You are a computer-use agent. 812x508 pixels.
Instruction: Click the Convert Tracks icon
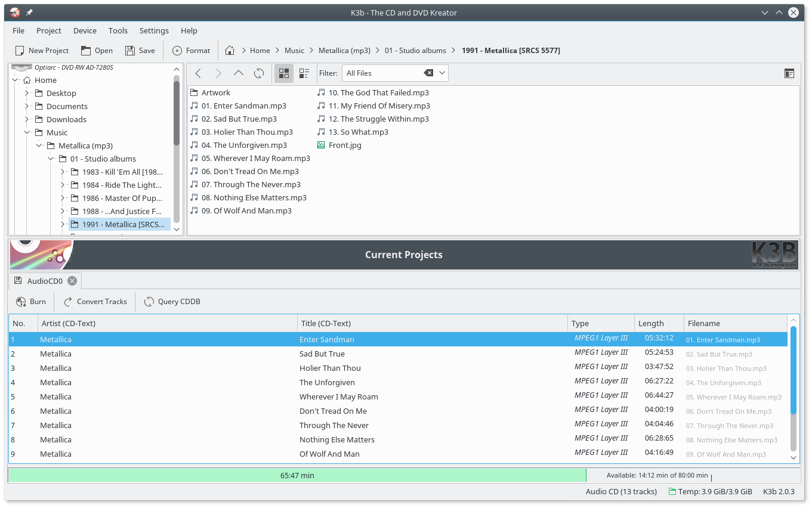pyautogui.click(x=69, y=302)
